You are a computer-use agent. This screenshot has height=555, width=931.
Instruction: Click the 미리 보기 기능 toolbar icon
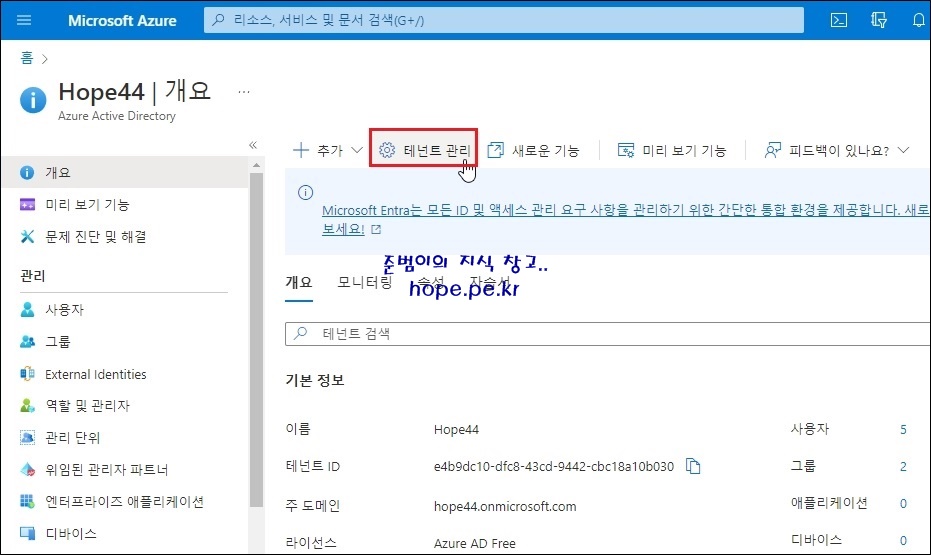coord(626,150)
